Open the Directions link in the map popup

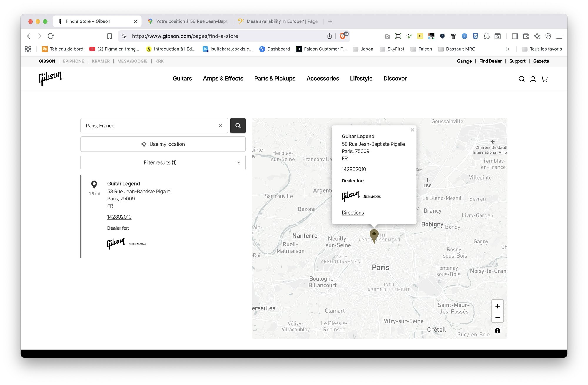point(353,213)
